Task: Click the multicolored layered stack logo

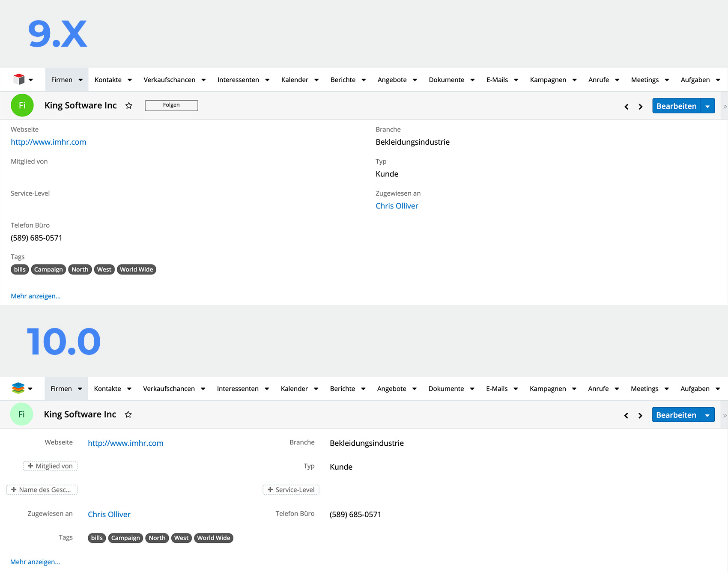Action: point(18,388)
